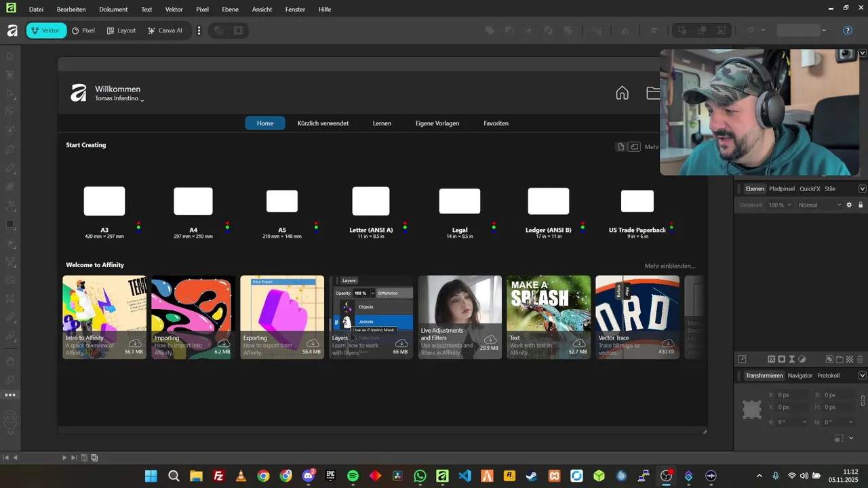This screenshot has width=868, height=488.
Task: Click Mehr einblenden... under Welcome to Affinity
Action: pyautogui.click(x=669, y=266)
